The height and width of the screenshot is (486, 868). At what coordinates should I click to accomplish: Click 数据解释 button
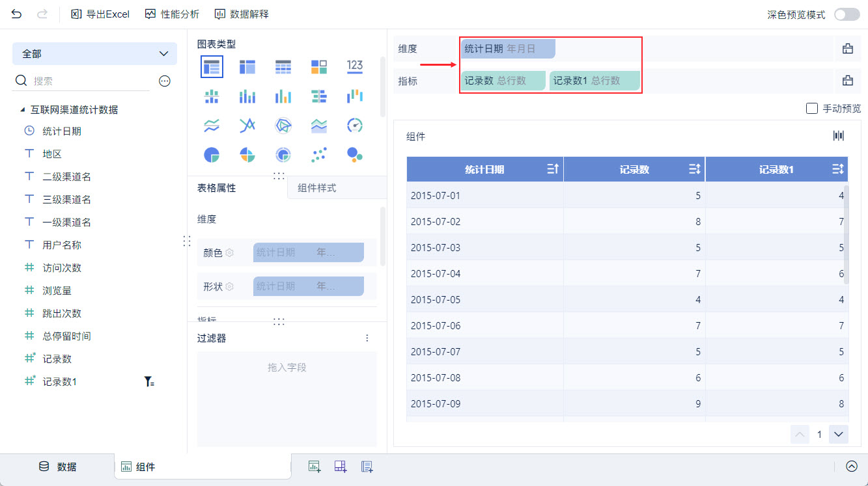point(241,14)
